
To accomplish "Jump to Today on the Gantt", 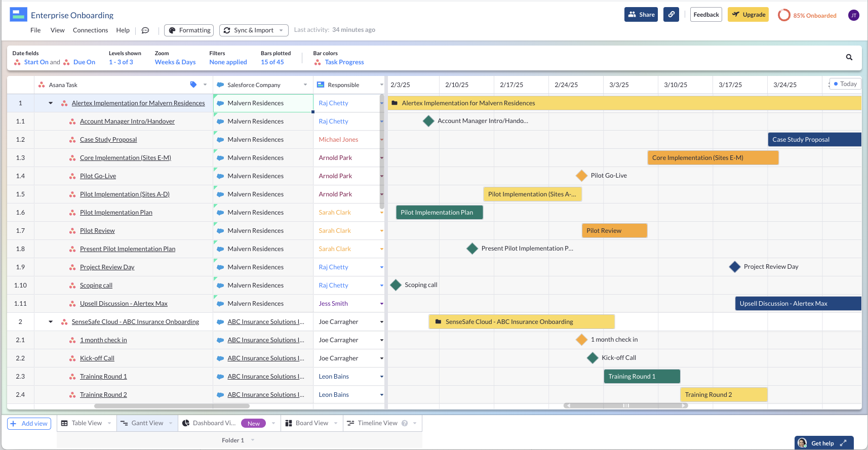I will coord(845,84).
